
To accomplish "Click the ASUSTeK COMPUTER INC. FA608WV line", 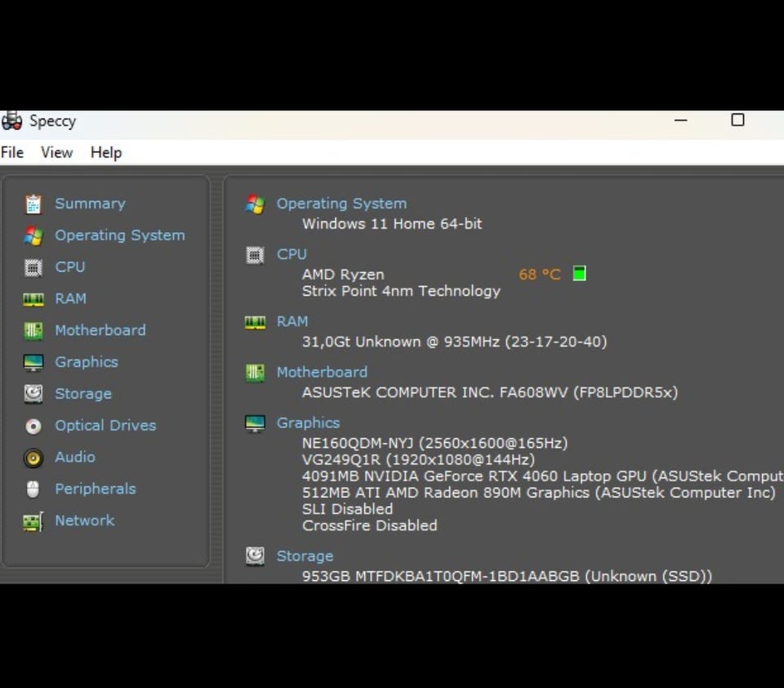I will coord(490,392).
